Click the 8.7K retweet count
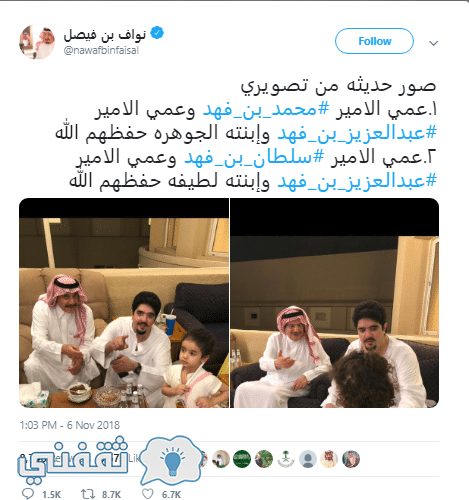This screenshot has width=469, height=500. [x=111, y=494]
